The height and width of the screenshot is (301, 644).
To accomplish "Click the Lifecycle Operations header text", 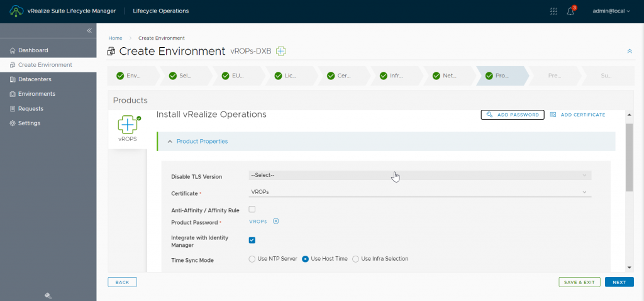I will (161, 11).
